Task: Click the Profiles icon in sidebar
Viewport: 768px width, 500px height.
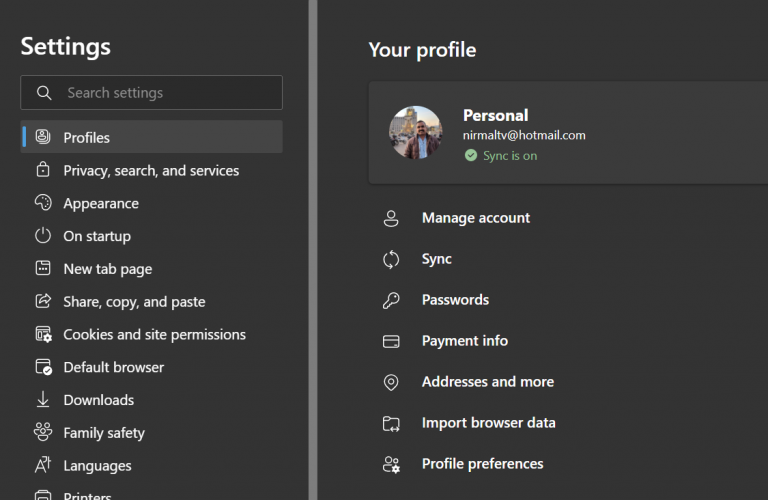Action: click(43, 137)
